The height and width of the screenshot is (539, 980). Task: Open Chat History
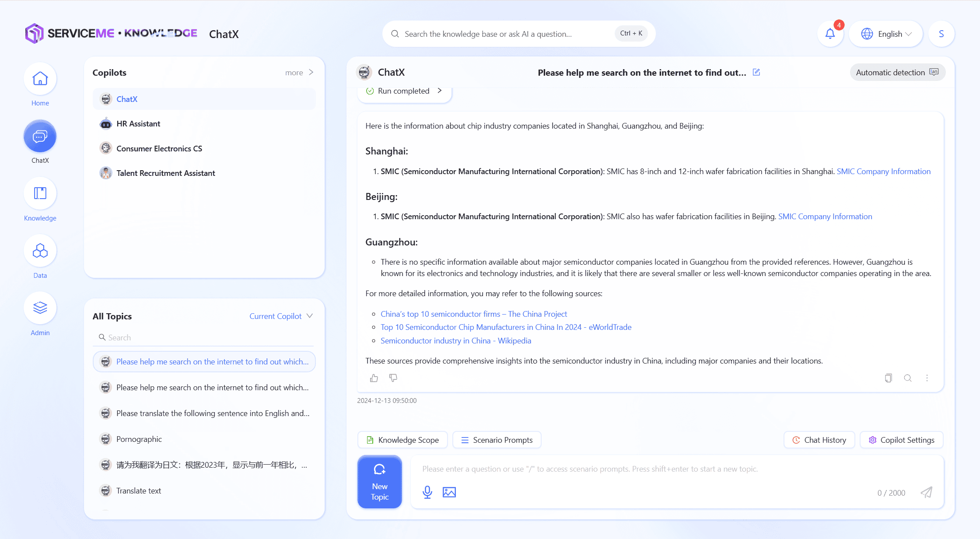pos(819,440)
